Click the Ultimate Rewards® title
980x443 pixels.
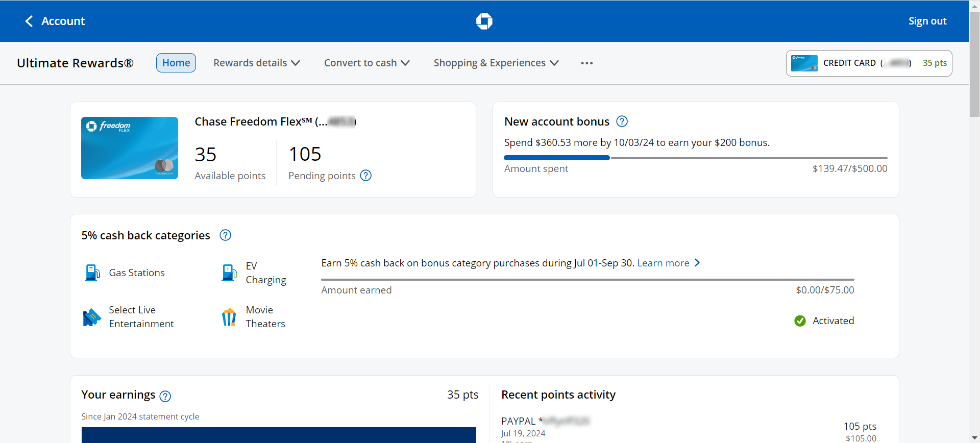point(75,63)
